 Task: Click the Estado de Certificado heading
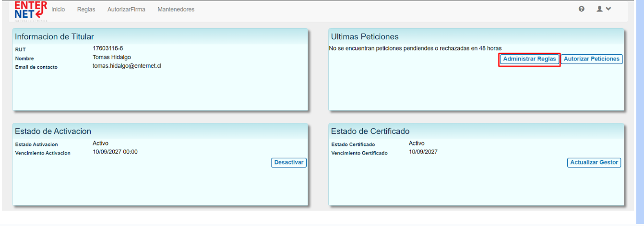tap(370, 131)
